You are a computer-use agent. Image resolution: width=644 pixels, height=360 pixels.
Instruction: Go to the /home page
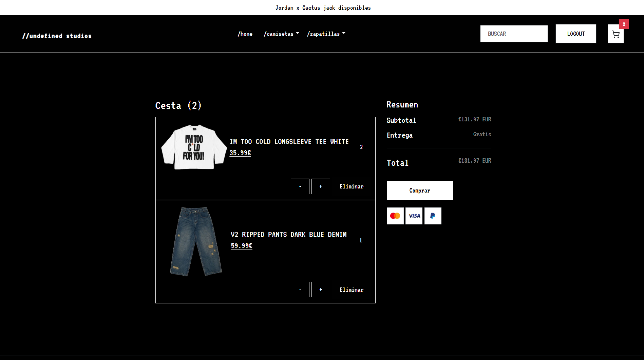(x=245, y=34)
